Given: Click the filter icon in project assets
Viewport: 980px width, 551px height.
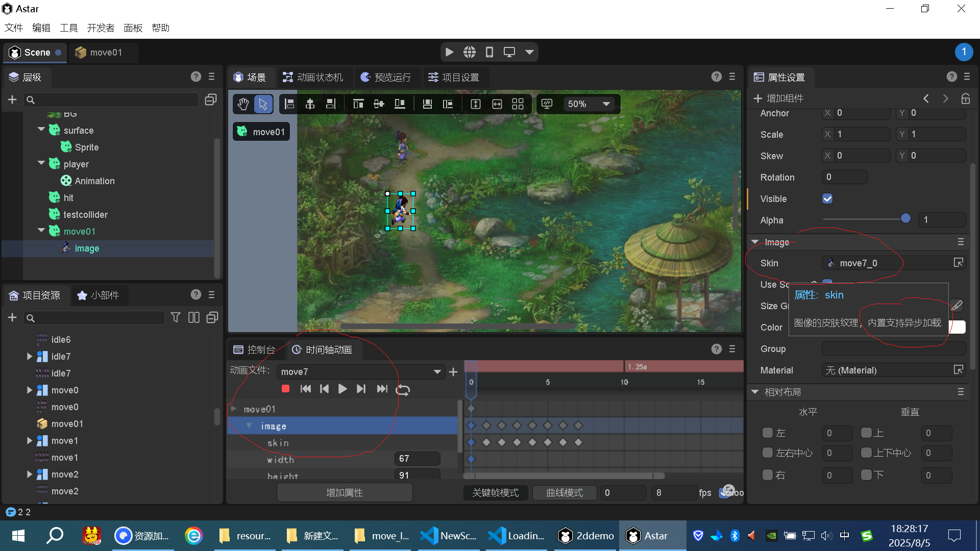Looking at the screenshot, I should [176, 317].
